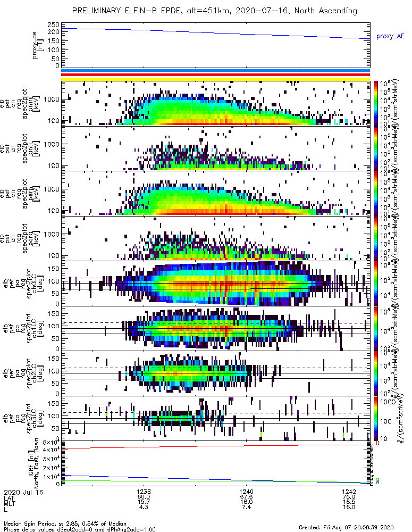Click the para energy spectrogram panel
The height and width of the screenshot is (532, 412).
(x=215, y=238)
